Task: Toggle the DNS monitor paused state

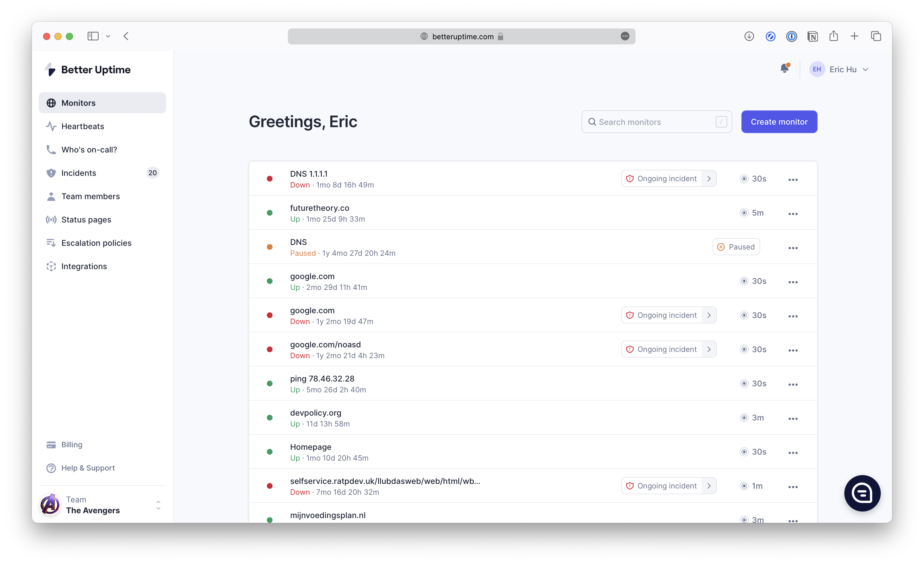Action: pyautogui.click(x=737, y=247)
